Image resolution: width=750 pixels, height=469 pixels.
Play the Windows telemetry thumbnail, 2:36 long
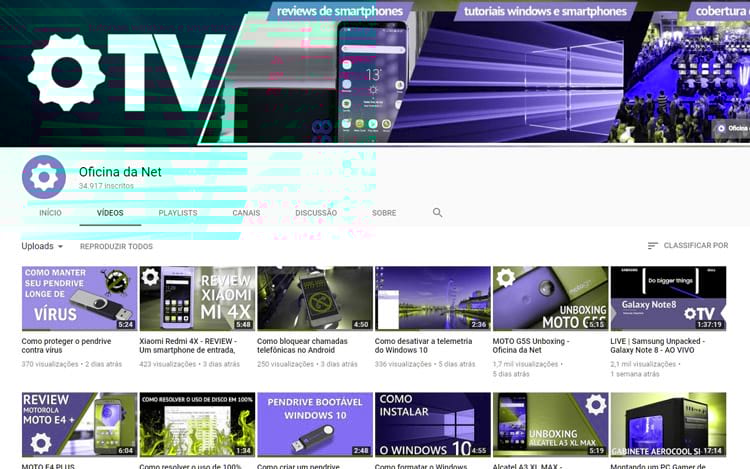(432, 298)
